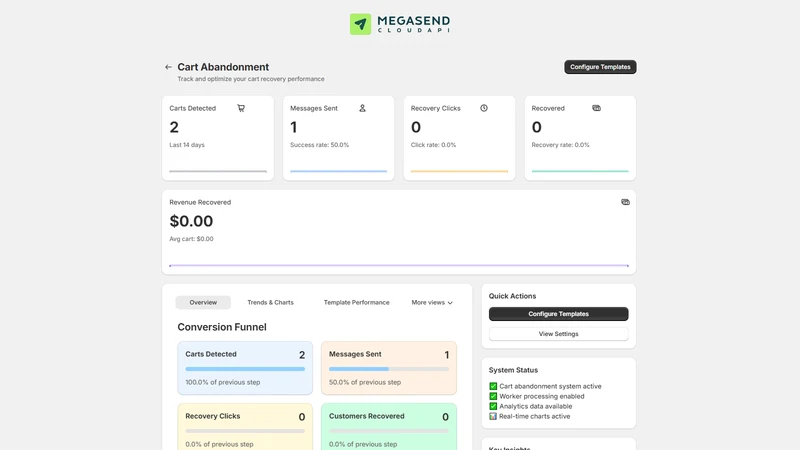Screen dimensions: 800x450
Task: Select the Overview tab
Action: coord(203,303)
